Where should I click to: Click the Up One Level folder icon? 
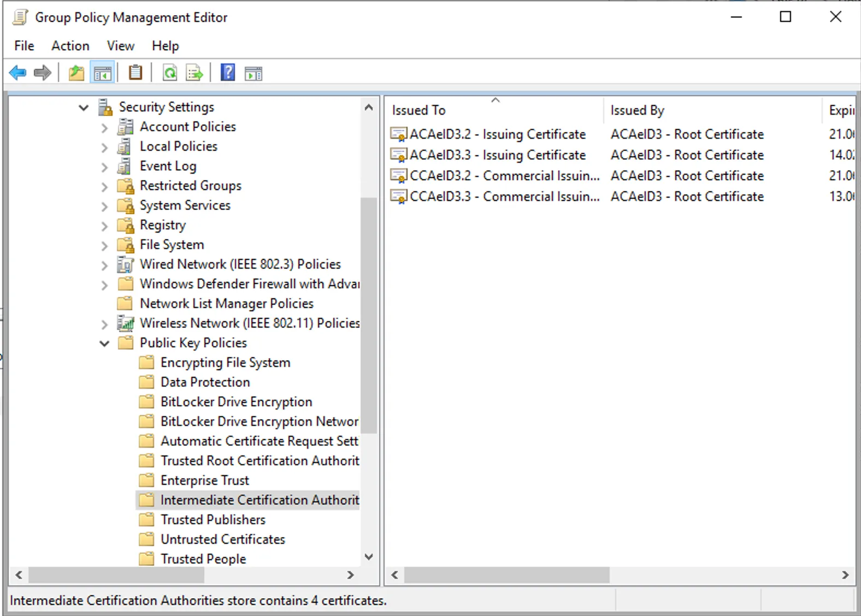[x=76, y=73]
